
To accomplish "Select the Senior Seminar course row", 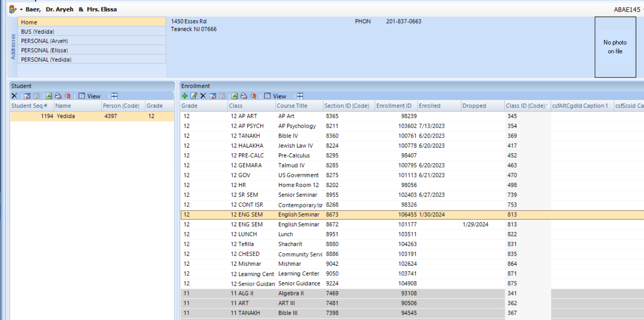I will point(412,195).
